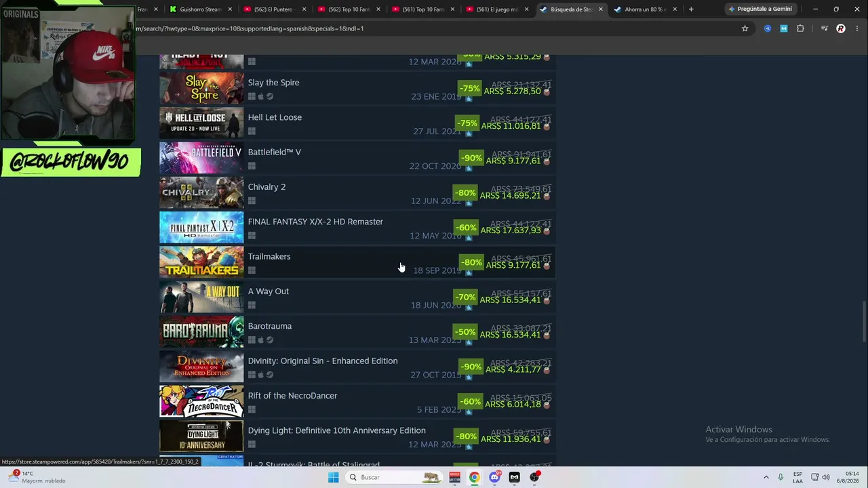Screen dimensions: 868x488
Task: Click the price ARS$ 11.016,81
Action: pos(510,126)
